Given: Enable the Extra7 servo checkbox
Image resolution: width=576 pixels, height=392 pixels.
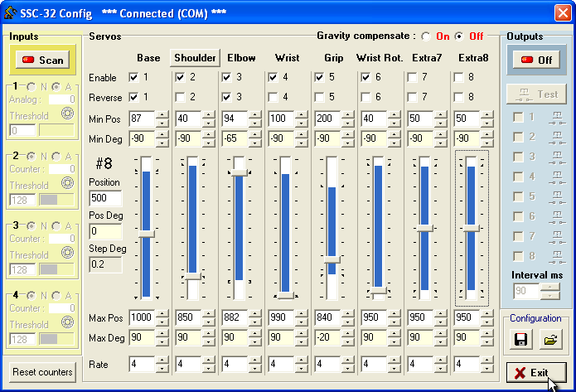Looking at the screenshot, I should point(412,77).
